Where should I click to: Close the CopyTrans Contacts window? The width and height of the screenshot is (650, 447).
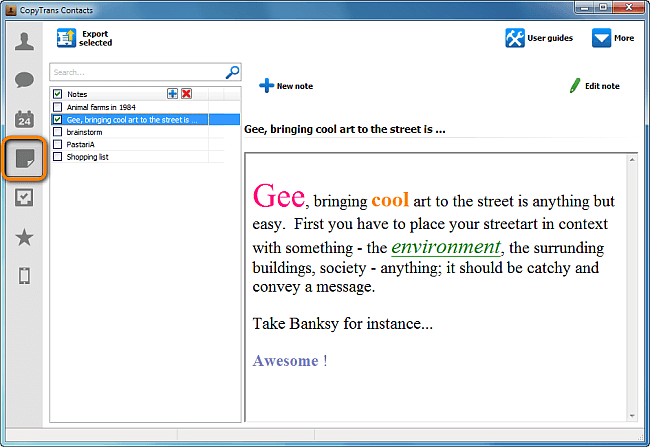coord(629,7)
